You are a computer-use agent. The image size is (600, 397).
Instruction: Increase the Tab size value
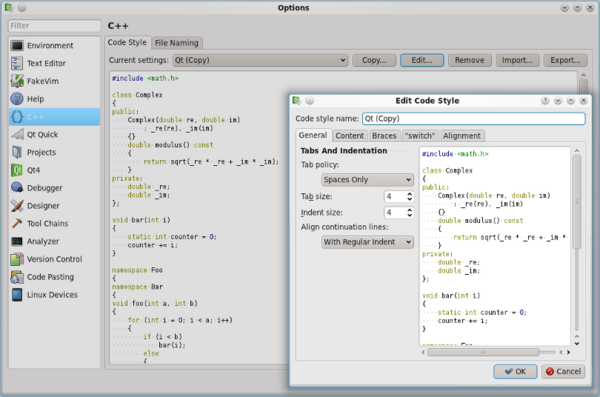click(409, 194)
